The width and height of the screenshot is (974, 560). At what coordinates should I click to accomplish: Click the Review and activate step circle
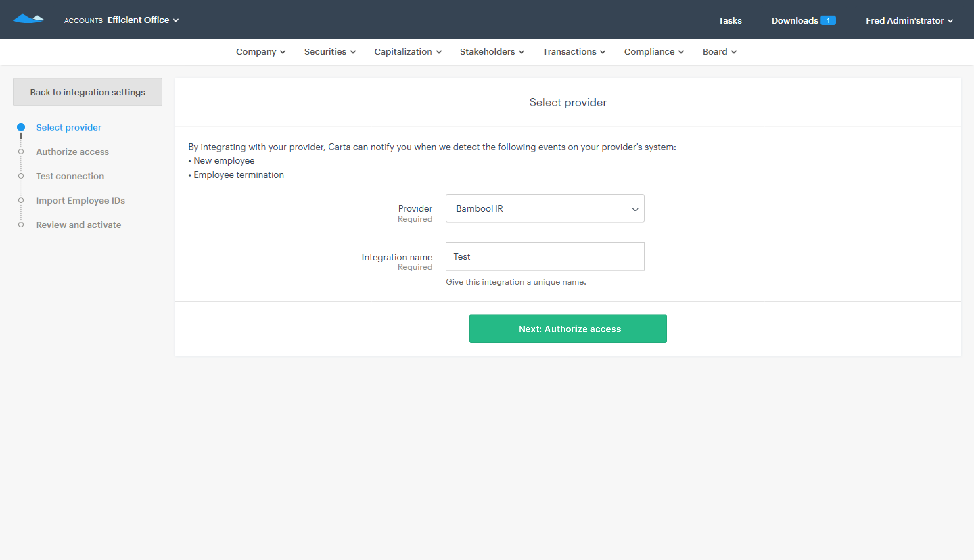(x=21, y=225)
